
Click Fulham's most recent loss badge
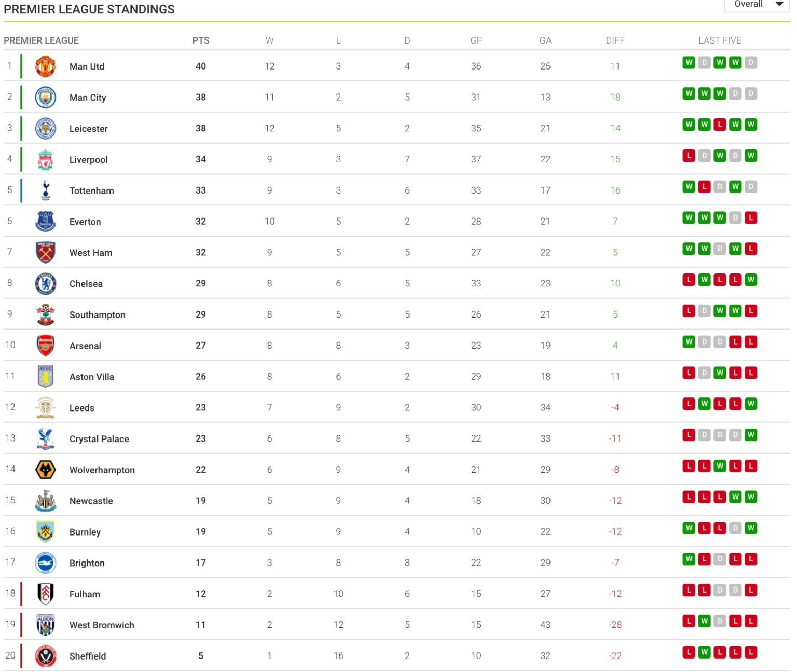click(751, 590)
